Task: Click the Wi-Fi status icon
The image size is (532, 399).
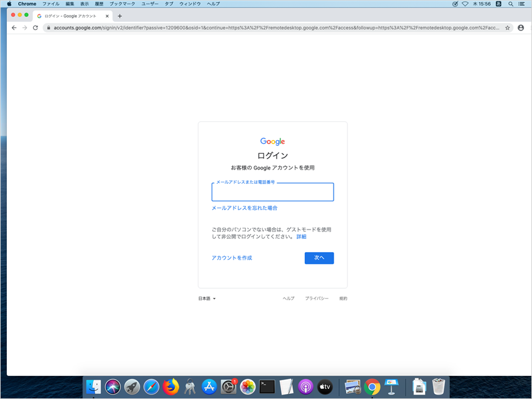Action: point(465,4)
